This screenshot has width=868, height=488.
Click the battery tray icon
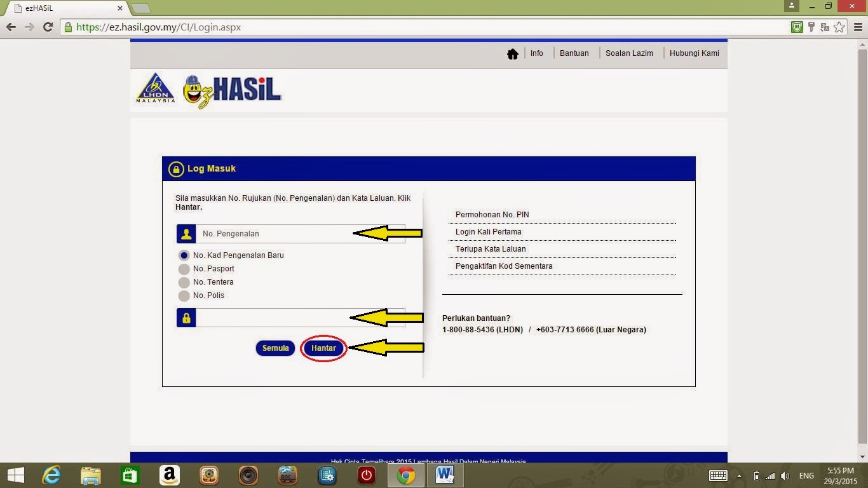point(756,476)
